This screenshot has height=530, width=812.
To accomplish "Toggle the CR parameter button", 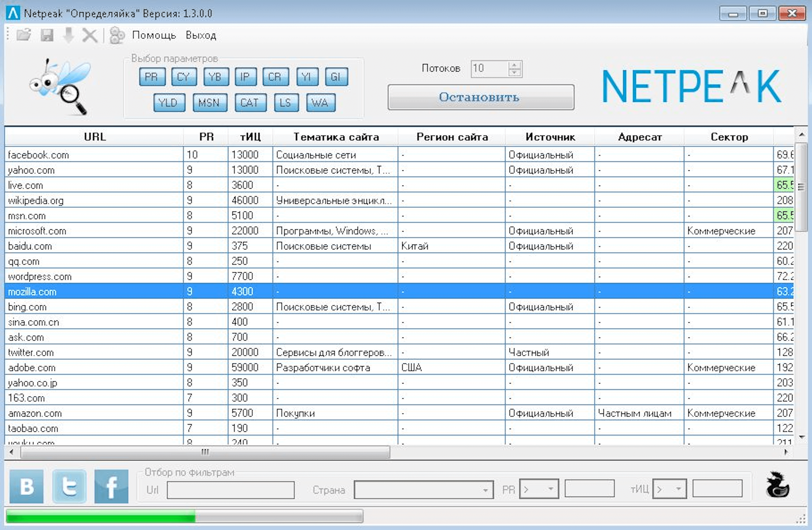I will (276, 77).
